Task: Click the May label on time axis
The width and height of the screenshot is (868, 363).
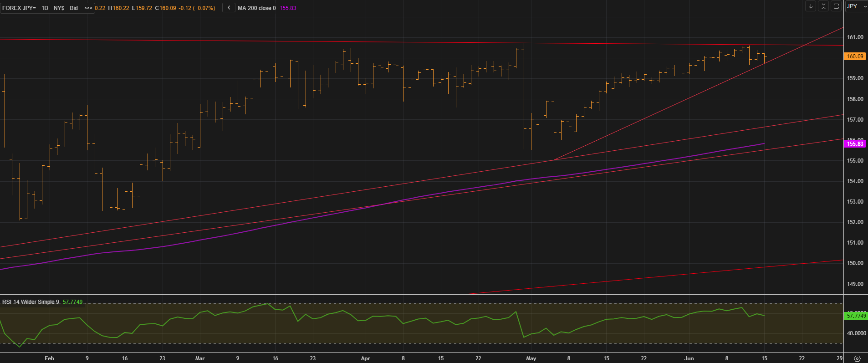Action: 531,358
